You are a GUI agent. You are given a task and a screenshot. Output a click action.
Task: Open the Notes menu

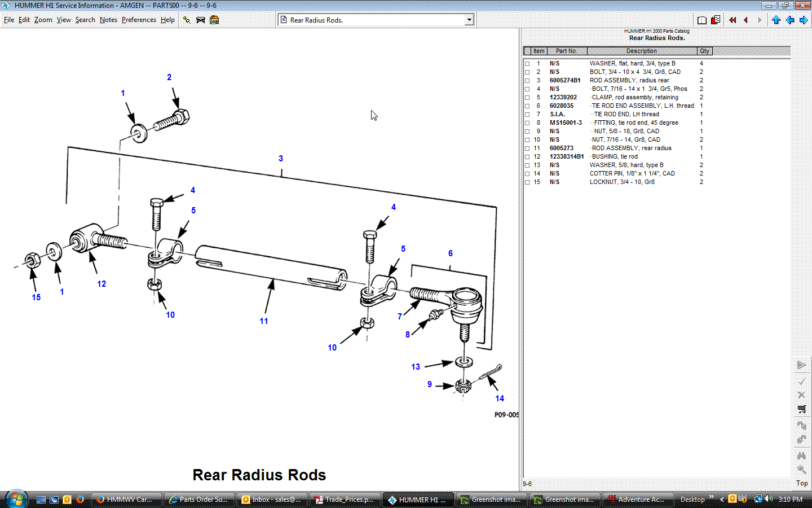(x=108, y=20)
